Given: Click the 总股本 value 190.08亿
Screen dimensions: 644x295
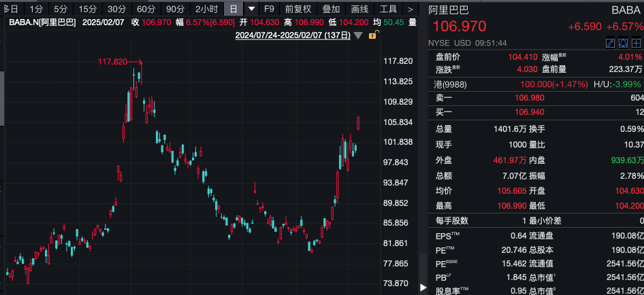Looking at the screenshot, I should (x=628, y=250).
